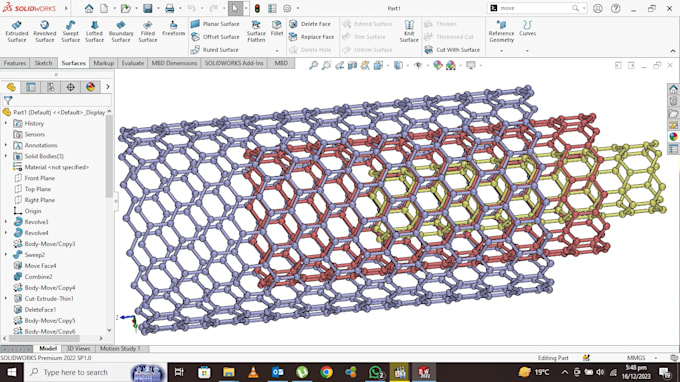The image size is (680, 382).
Task: Click the Ruled Surface tool
Action: 215,50
